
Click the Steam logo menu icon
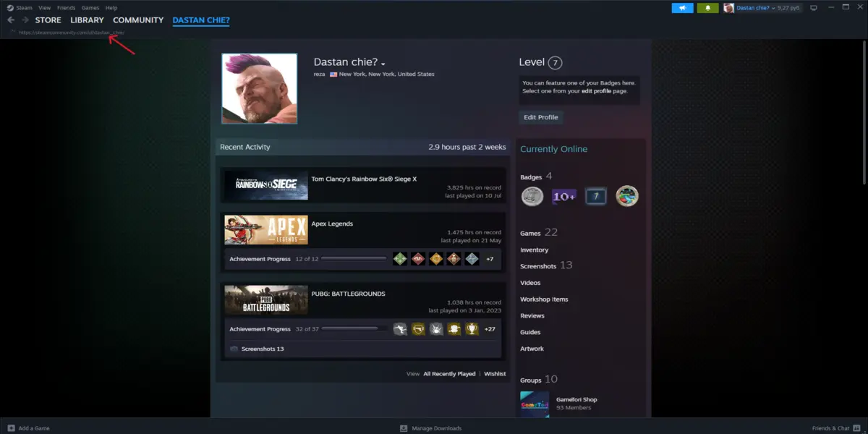click(11, 8)
